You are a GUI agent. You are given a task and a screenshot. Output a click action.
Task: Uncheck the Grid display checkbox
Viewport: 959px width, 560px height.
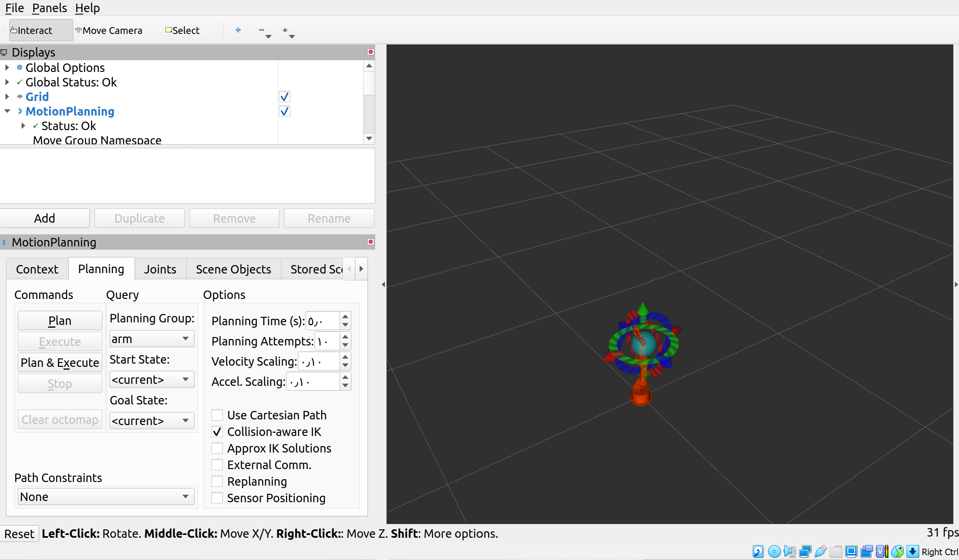click(285, 97)
